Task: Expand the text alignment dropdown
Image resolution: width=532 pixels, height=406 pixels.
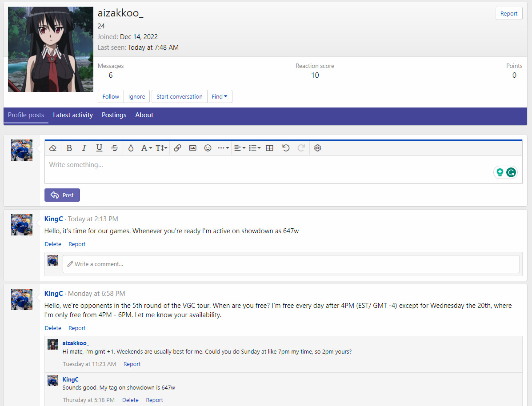Action: pyautogui.click(x=240, y=148)
